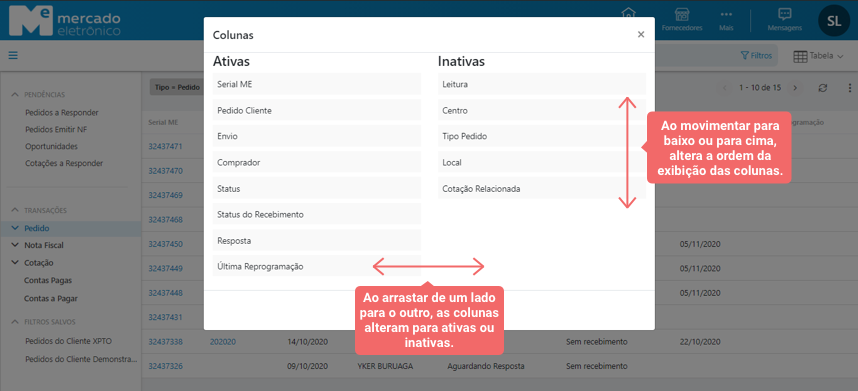Open Pedidos Emitir NF in sidebar

(x=56, y=130)
